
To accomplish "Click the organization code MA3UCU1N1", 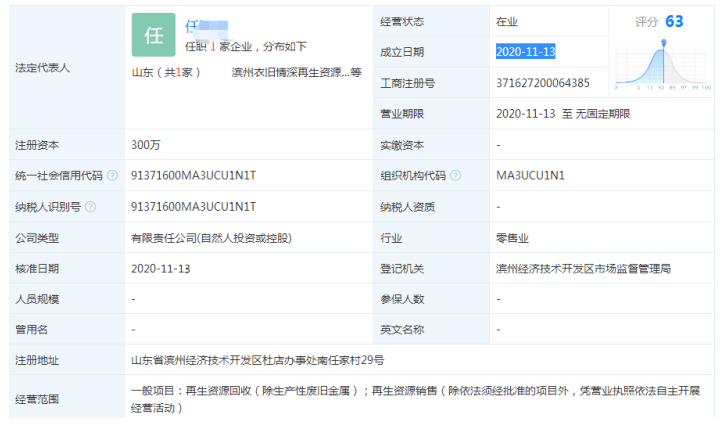I will 530,175.
